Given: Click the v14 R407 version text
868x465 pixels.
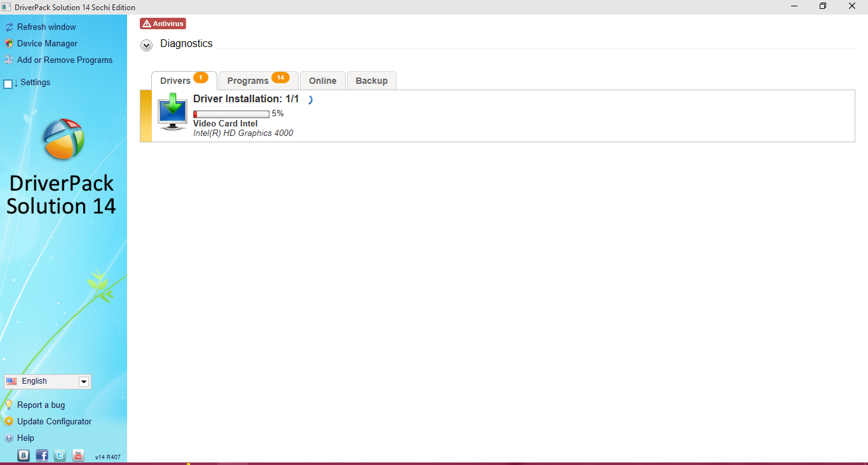Looking at the screenshot, I should tap(108, 457).
